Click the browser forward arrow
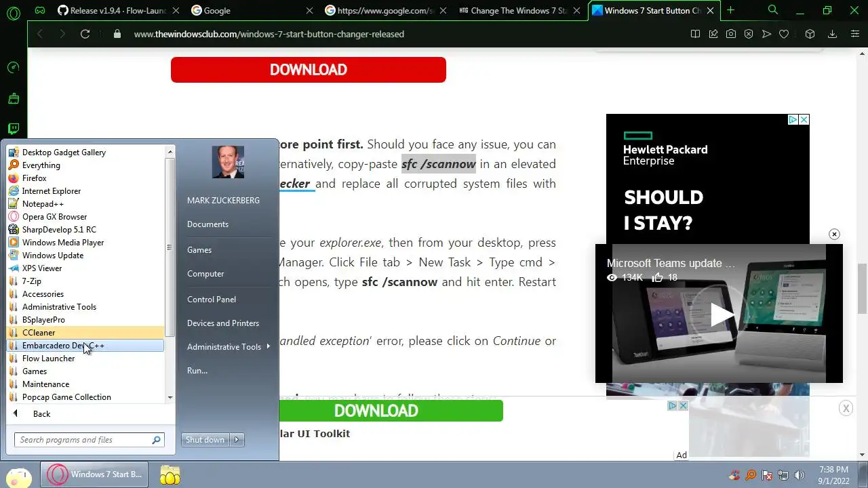 click(62, 34)
